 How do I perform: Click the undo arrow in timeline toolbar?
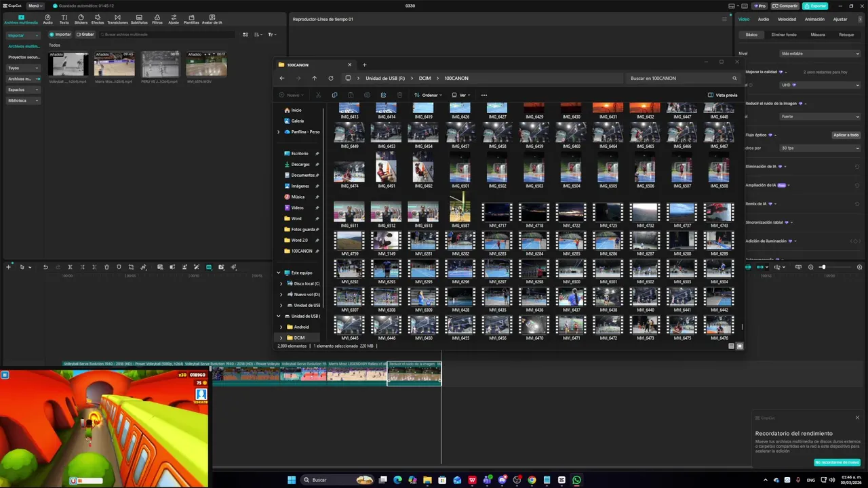pos(45,267)
